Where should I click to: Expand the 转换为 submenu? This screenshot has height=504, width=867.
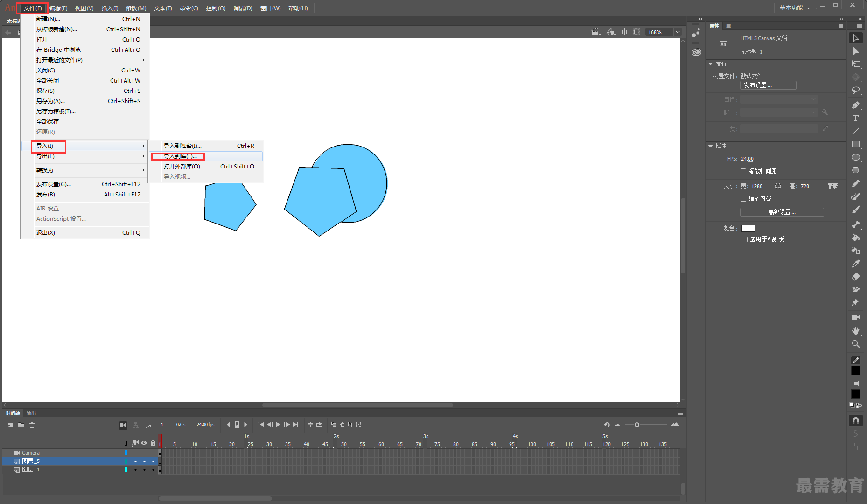tap(85, 170)
